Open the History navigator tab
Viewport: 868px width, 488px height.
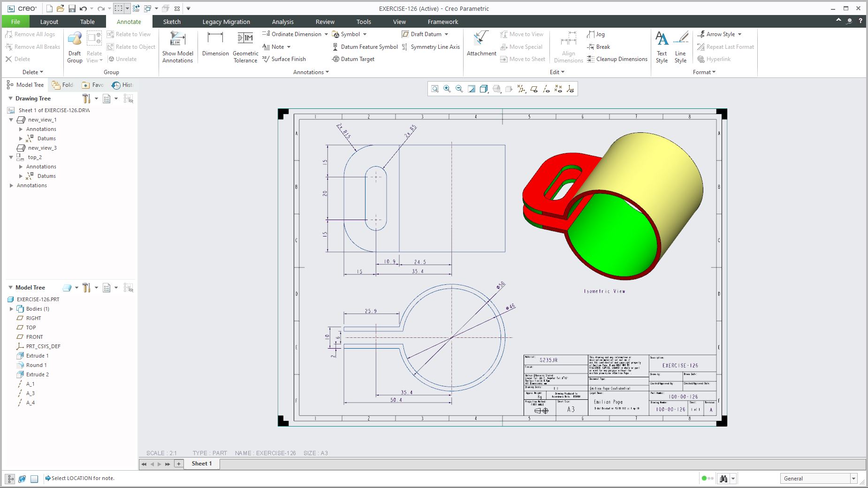click(x=122, y=85)
